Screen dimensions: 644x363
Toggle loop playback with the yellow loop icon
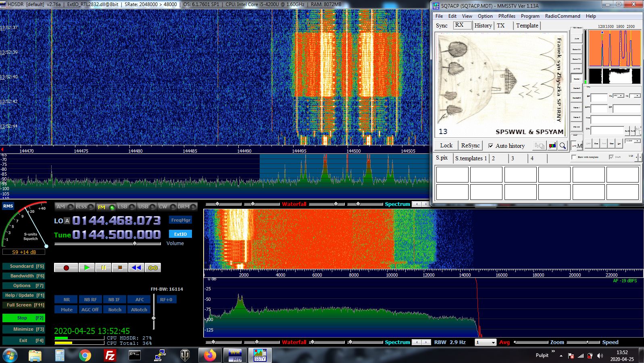coord(153,267)
